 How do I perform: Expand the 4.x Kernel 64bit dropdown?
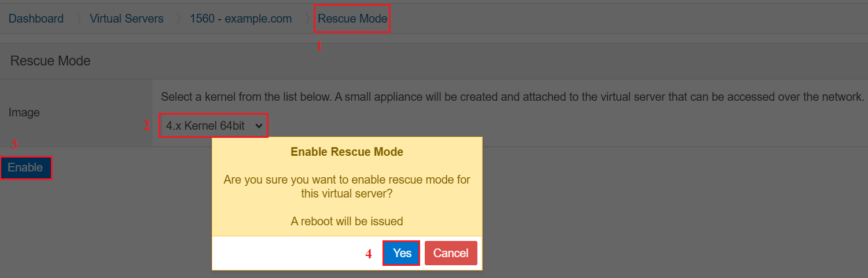[214, 125]
